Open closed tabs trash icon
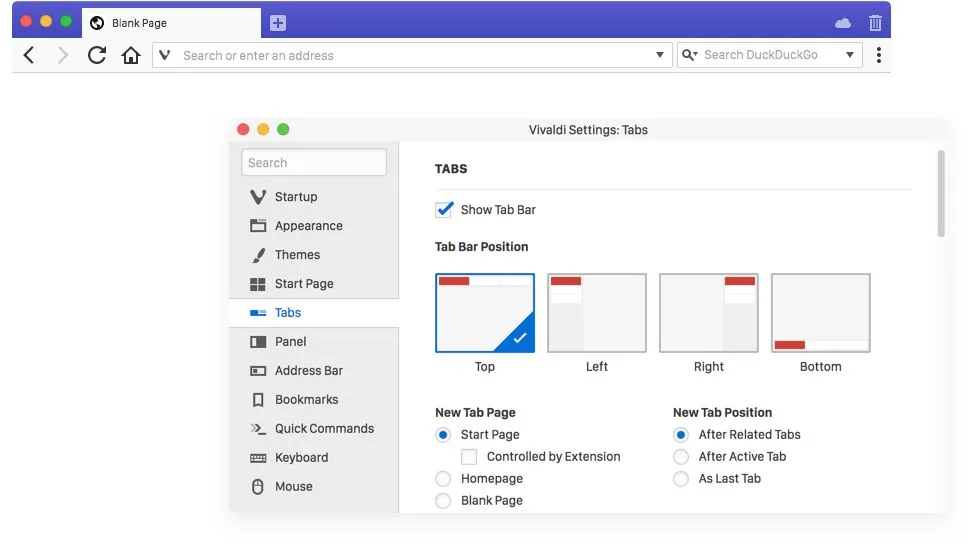The width and height of the screenshot is (980, 551). coord(875,23)
